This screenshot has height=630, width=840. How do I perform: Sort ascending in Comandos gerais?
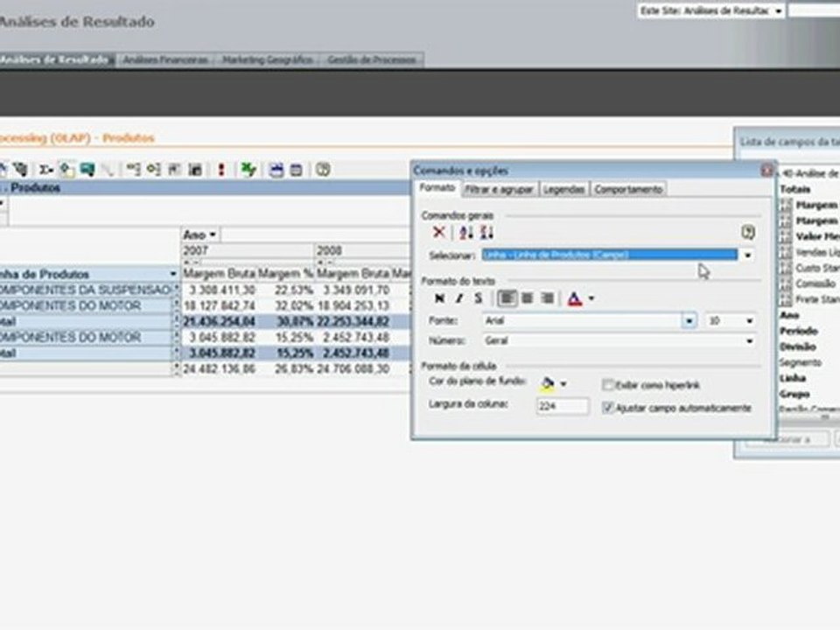(466, 233)
